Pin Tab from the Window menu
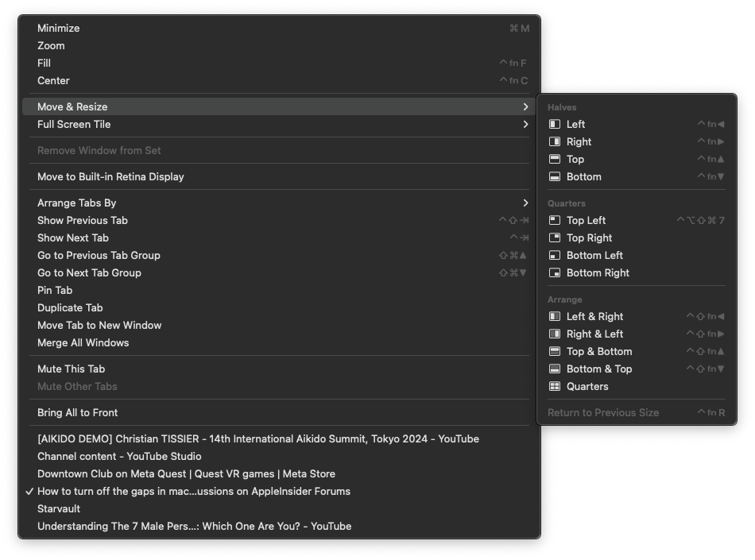The height and width of the screenshot is (560, 755). [55, 290]
